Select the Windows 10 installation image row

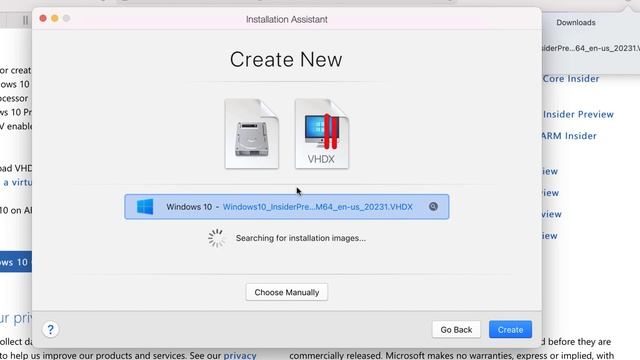(287, 207)
